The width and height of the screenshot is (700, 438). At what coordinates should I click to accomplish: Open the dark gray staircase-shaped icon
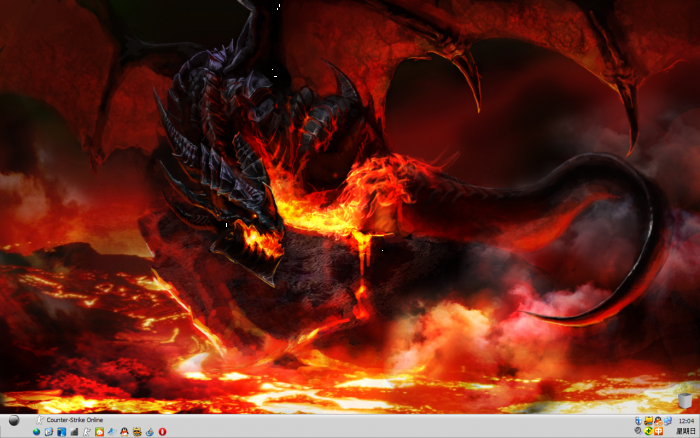pyautogui.click(x=74, y=432)
